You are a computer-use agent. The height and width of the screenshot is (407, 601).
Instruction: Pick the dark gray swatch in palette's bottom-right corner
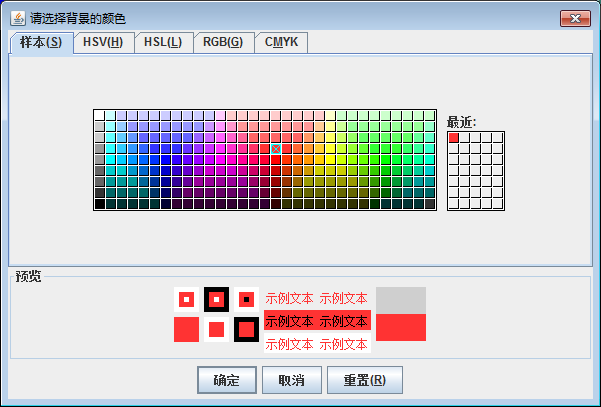point(430,204)
